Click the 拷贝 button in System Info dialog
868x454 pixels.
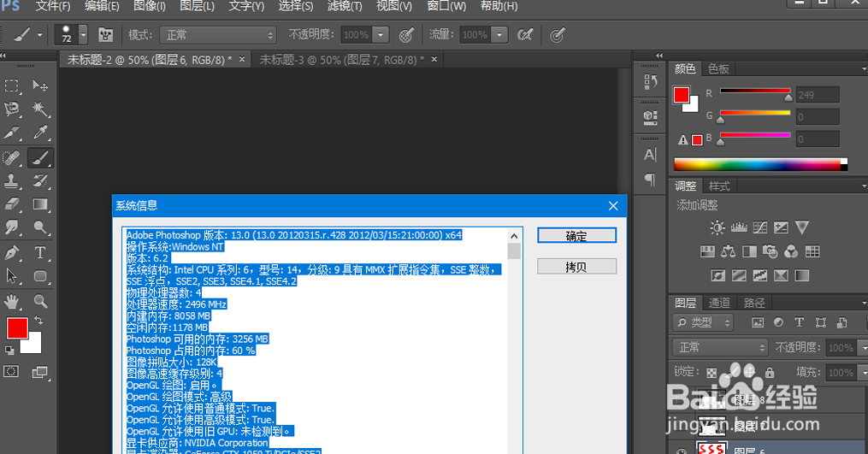tap(577, 267)
